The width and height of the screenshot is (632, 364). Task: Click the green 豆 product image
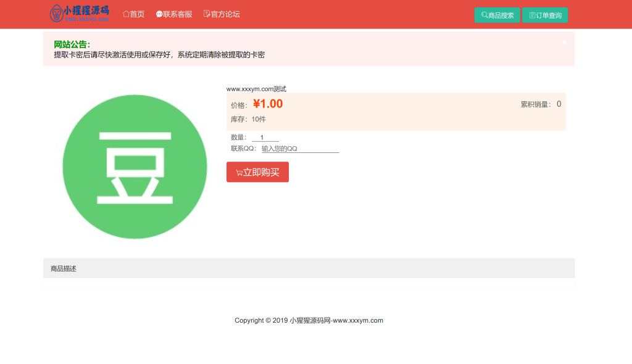(x=134, y=165)
